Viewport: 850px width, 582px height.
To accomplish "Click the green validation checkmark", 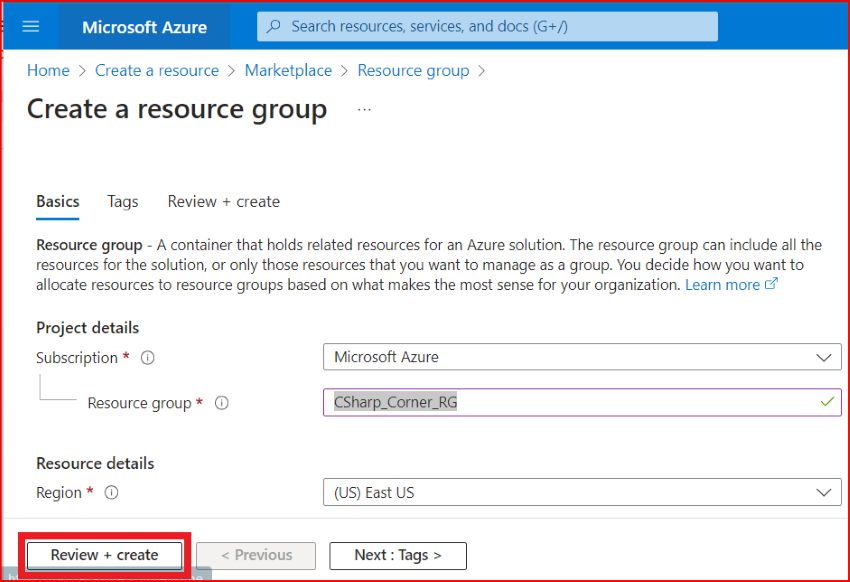I will tap(826, 402).
